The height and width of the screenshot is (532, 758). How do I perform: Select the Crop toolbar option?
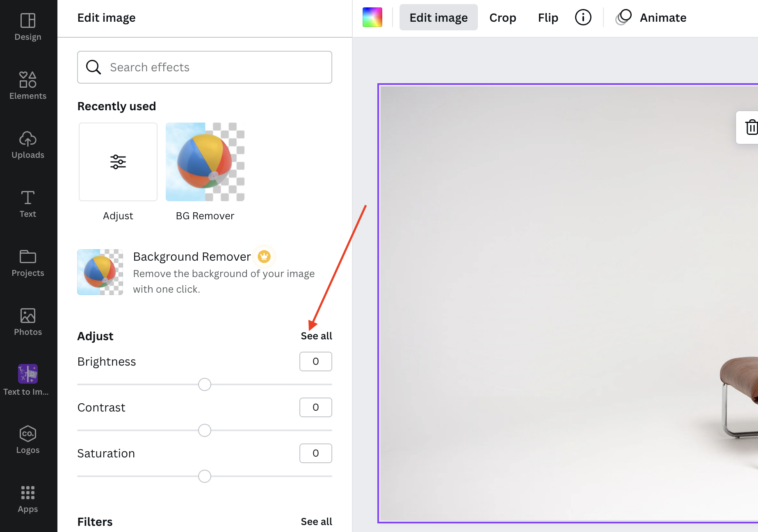pos(502,18)
